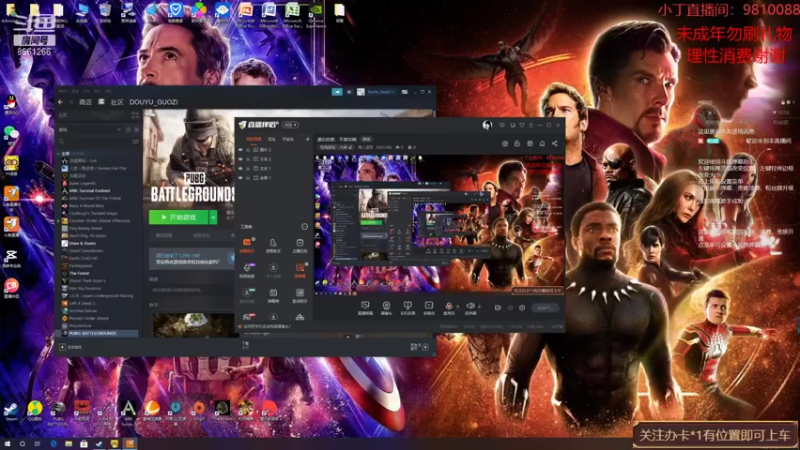Switch to second scene tab in streaming app
This screenshot has width=800, height=450.
pyautogui.click(x=272, y=139)
